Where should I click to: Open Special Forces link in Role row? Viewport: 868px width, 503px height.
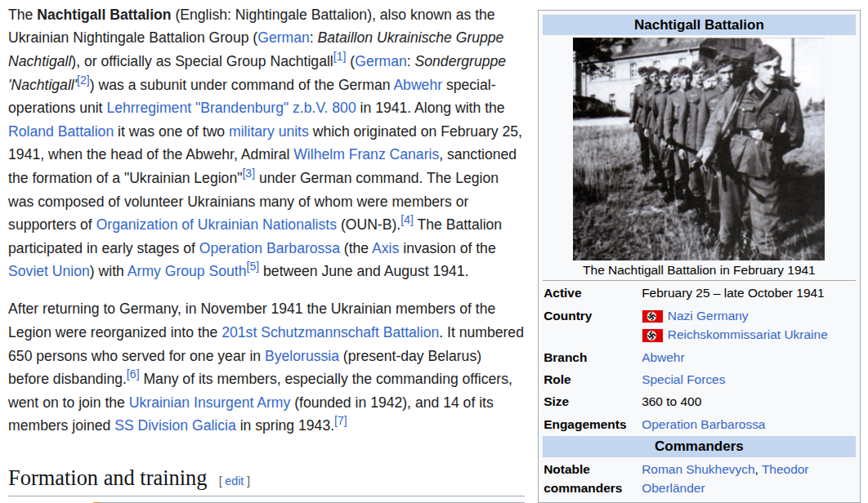click(683, 380)
